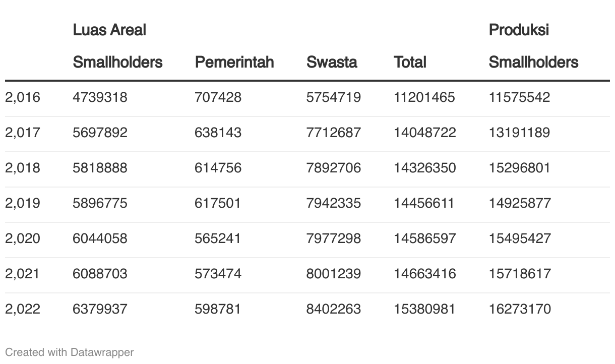Click the 2,017 row label

(23, 133)
